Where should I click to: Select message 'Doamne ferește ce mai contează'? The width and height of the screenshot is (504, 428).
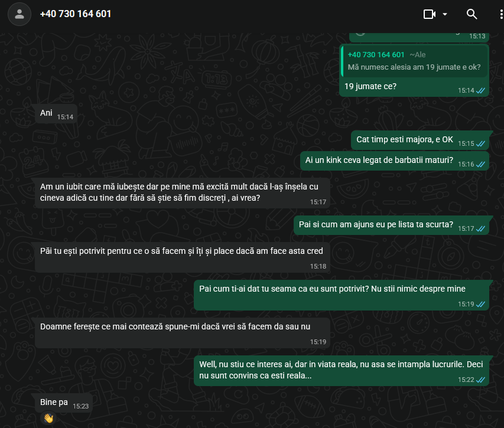tap(183, 333)
